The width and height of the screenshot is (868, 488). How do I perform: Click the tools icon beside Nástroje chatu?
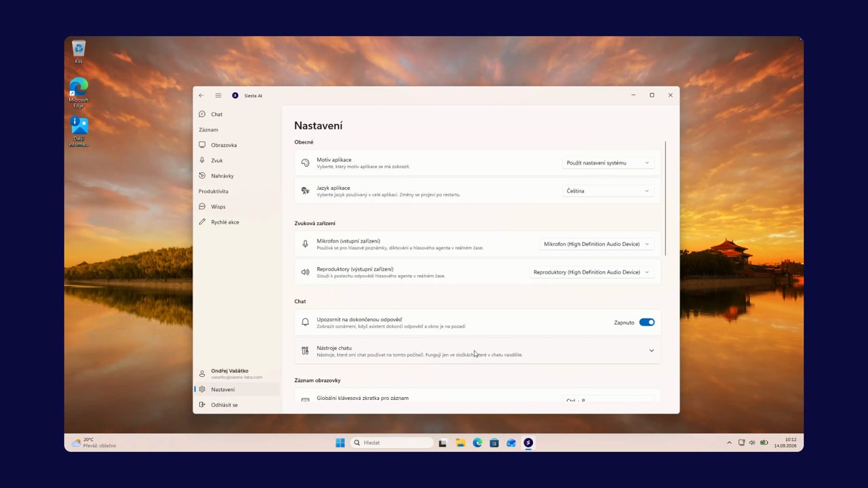pos(305,351)
